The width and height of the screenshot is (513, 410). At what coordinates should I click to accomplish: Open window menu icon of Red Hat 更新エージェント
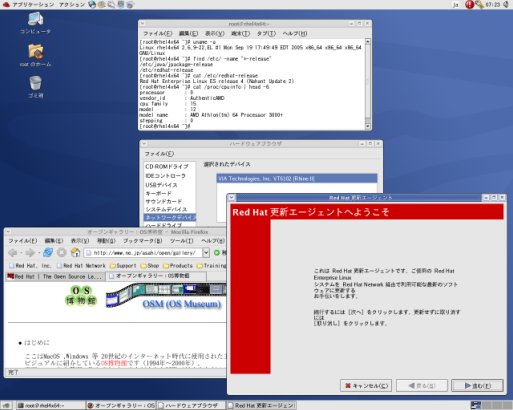pyautogui.click(x=232, y=197)
